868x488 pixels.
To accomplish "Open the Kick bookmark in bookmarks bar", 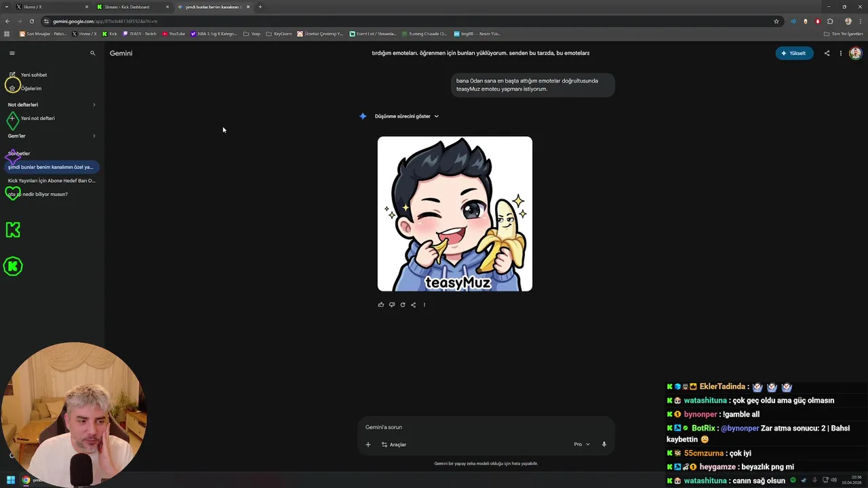I will tap(110, 33).
